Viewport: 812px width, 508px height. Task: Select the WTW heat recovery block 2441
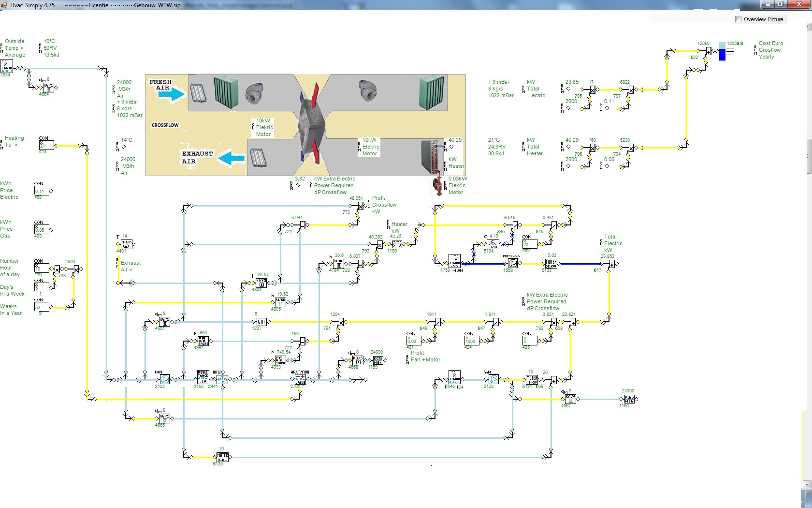coord(222,379)
